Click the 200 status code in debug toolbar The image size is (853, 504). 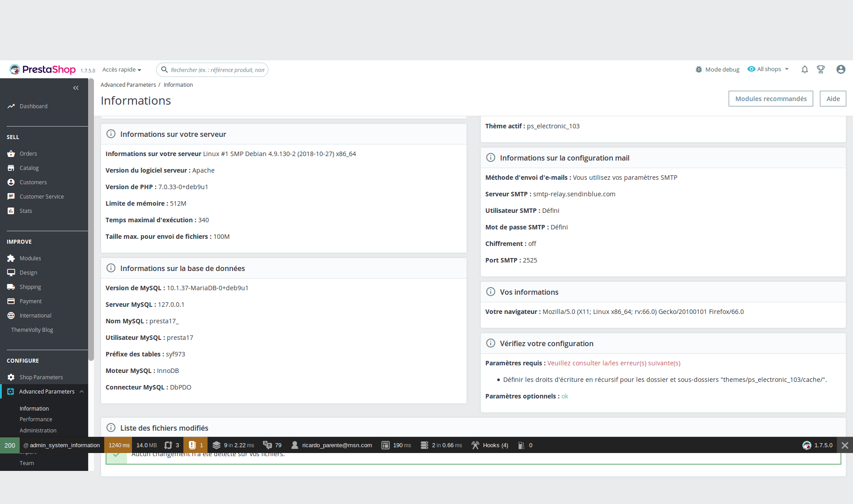(10, 445)
